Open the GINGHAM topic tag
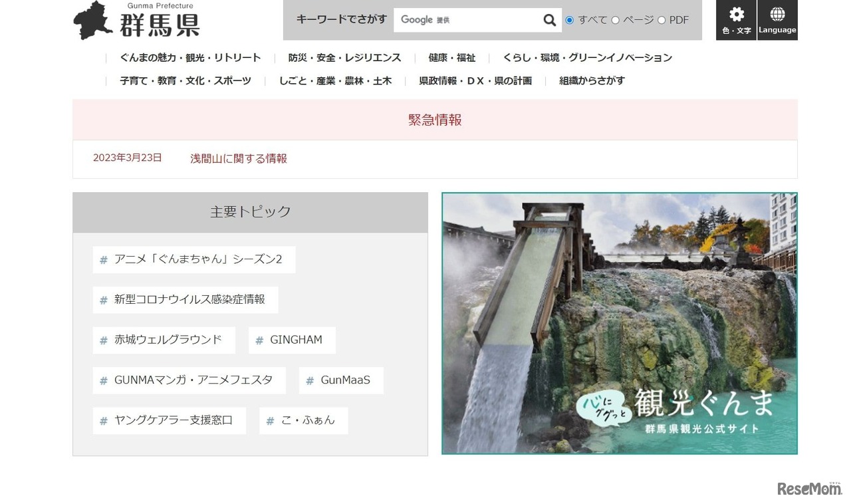Image resolution: width=851 pixels, height=504 pixels. (292, 340)
